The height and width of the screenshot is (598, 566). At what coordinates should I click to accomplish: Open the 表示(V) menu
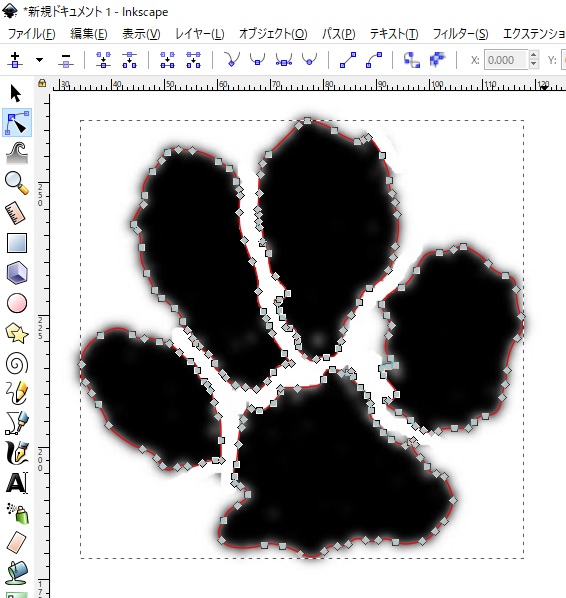pos(141,34)
